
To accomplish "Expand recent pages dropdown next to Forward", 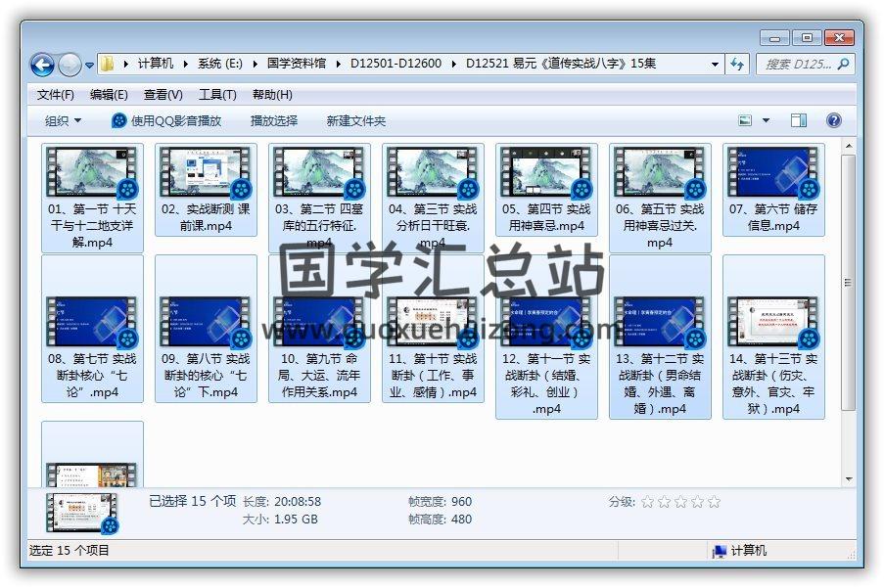I will pos(90,65).
